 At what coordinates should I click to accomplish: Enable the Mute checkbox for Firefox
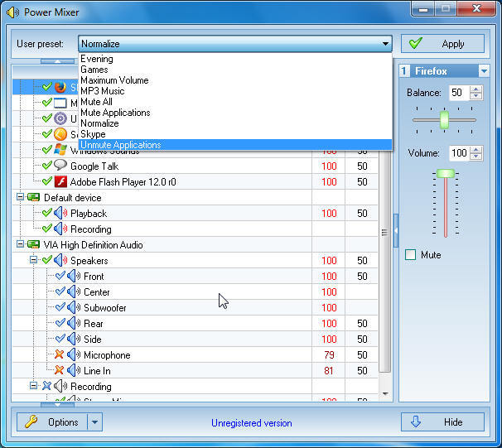point(410,255)
